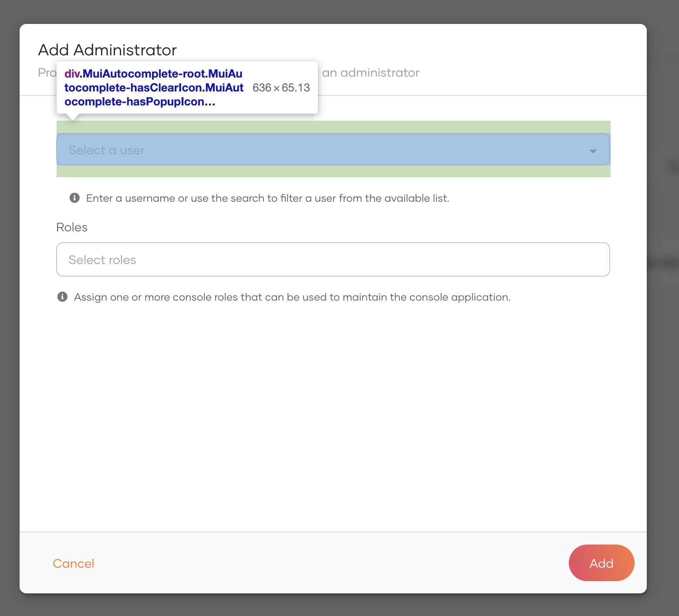The width and height of the screenshot is (679, 616).
Task: Click the Add Administrator dialog title
Action: 107,49
